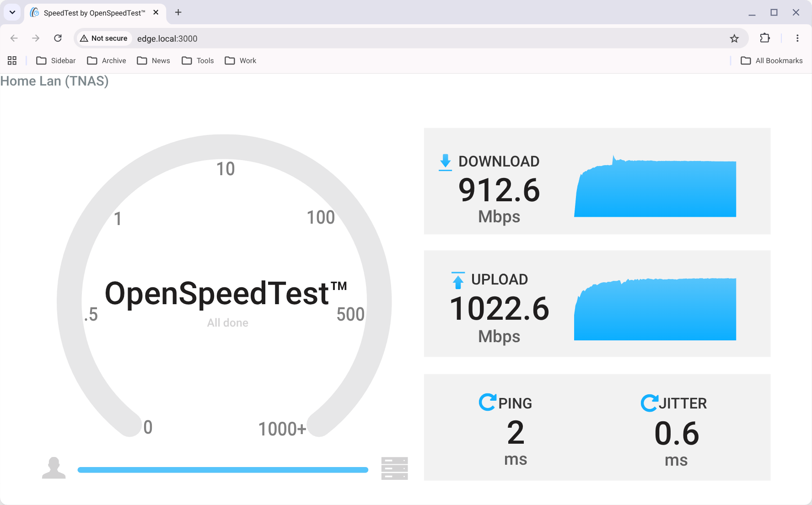Go forward to the next page
The image size is (812, 505).
coord(36,38)
